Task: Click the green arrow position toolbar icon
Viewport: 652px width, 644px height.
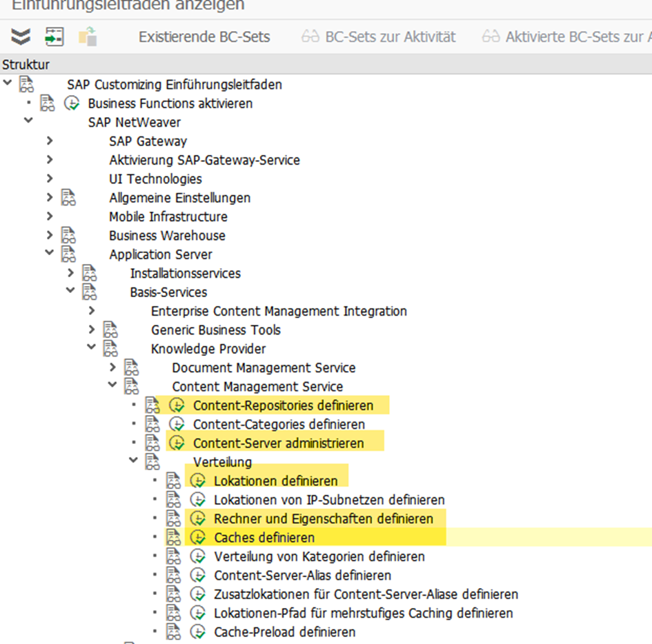Action: pos(55,37)
